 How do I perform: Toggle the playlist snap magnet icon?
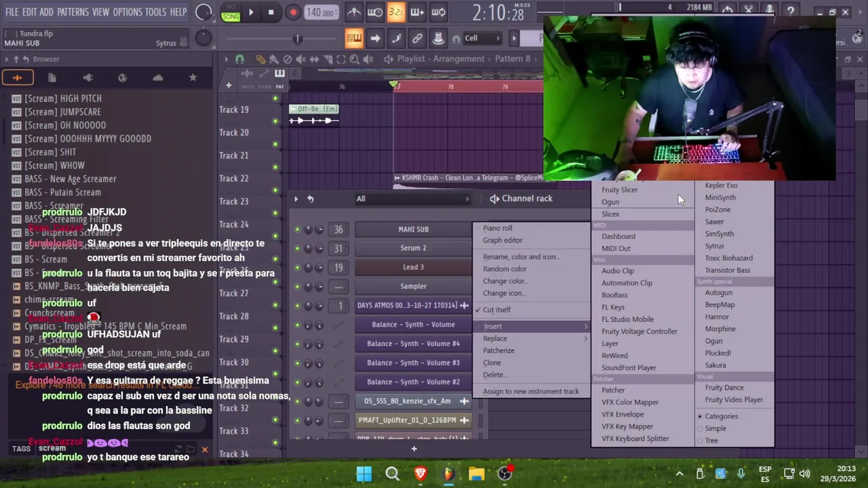(x=239, y=59)
